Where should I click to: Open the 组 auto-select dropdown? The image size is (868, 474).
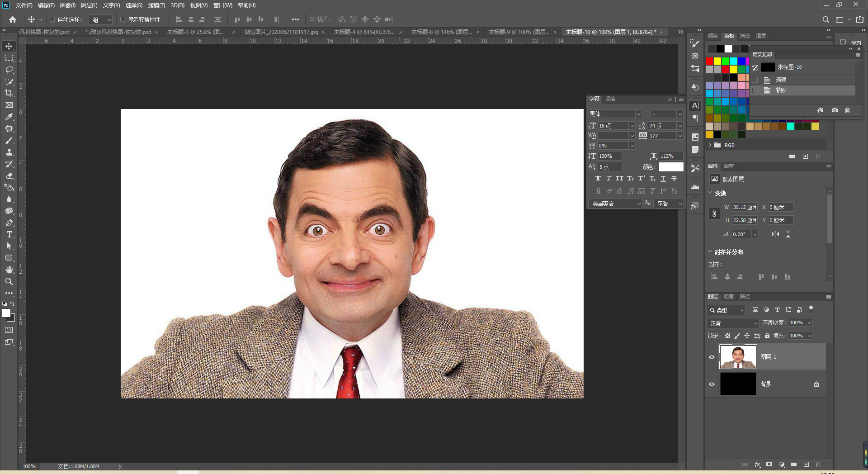pos(100,20)
